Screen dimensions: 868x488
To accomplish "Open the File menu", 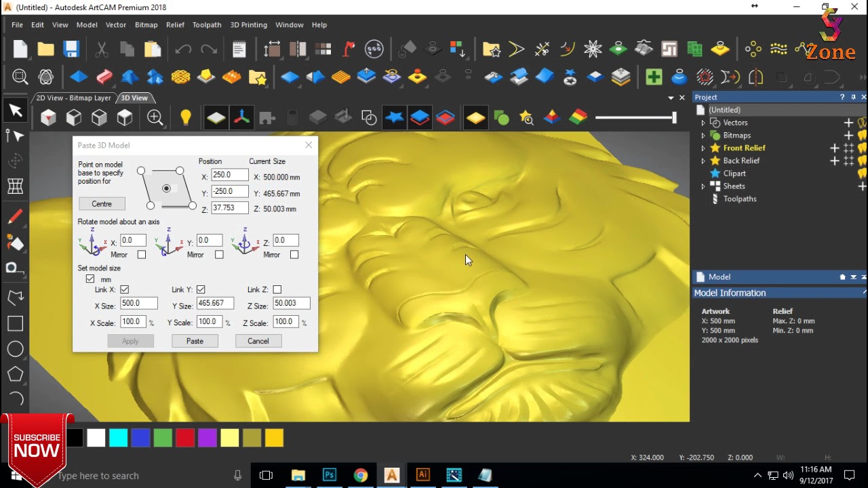I will pos(17,24).
